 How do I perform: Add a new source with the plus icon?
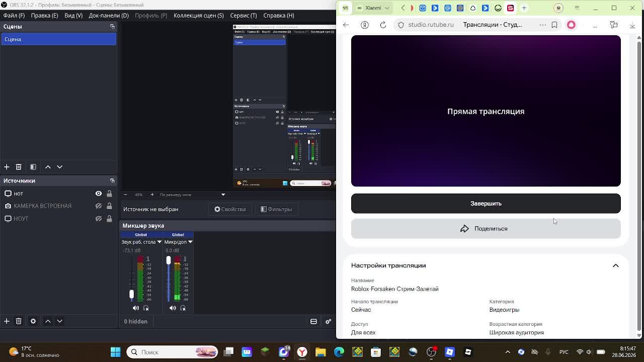tap(7, 321)
